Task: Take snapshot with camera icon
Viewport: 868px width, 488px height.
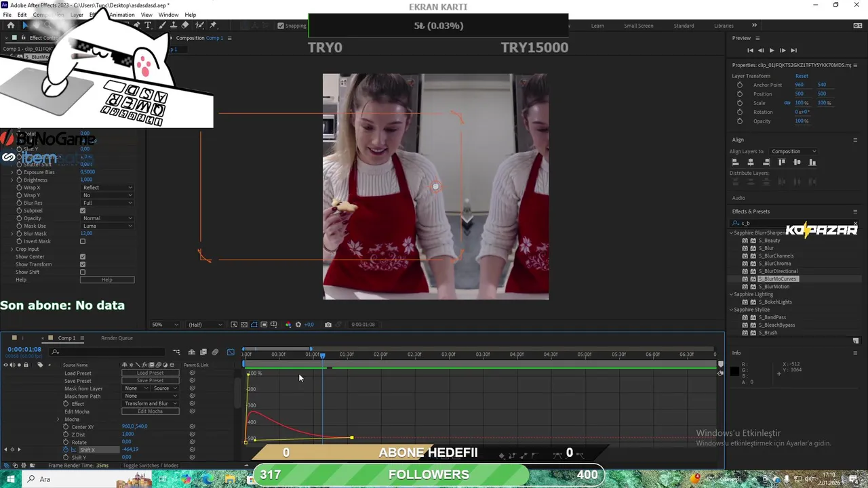Action: (x=328, y=325)
